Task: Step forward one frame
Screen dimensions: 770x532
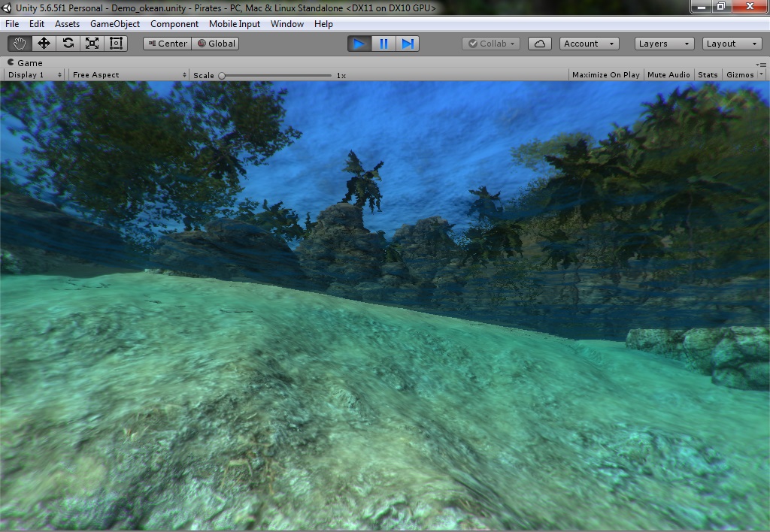Action: click(x=408, y=44)
